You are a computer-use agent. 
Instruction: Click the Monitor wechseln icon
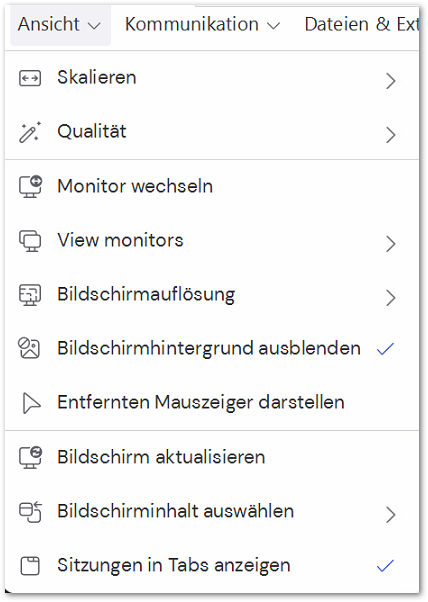pyautogui.click(x=30, y=187)
